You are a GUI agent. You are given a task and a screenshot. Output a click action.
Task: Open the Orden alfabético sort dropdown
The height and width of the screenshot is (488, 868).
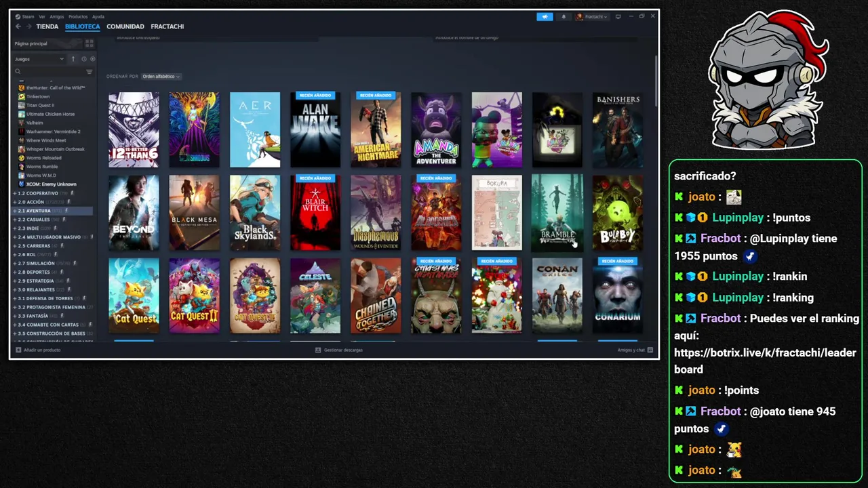pos(161,77)
